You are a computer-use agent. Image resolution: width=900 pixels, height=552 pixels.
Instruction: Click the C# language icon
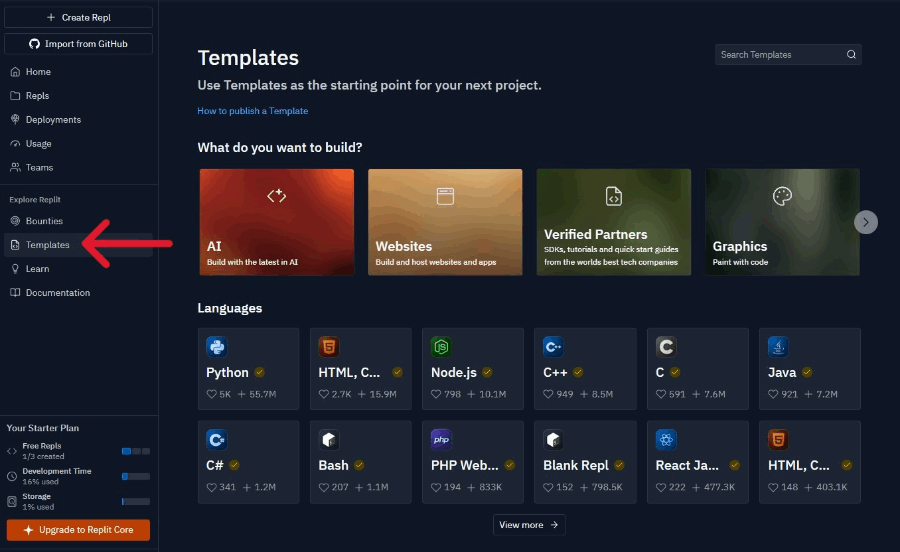(216, 440)
